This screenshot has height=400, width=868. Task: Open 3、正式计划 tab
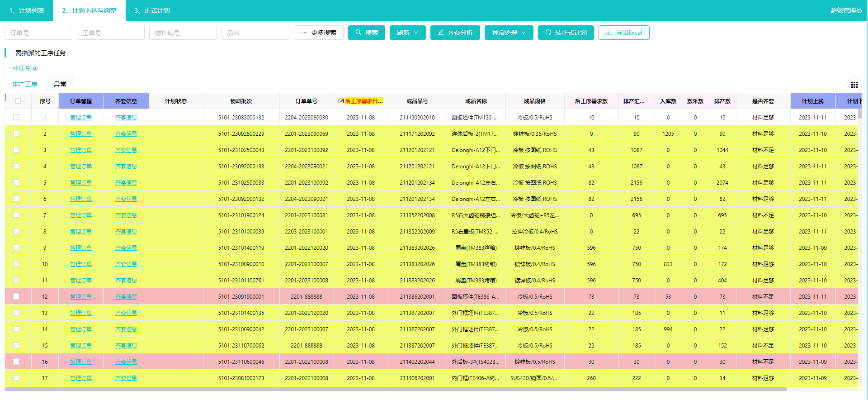coord(152,10)
